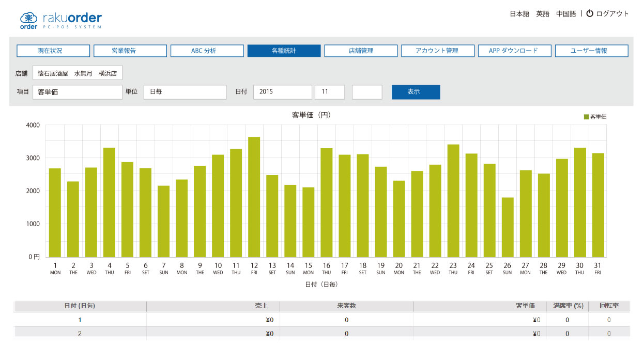Open the 営業報告 tab
This screenshot has width=644, height=348.
(130, 51)
